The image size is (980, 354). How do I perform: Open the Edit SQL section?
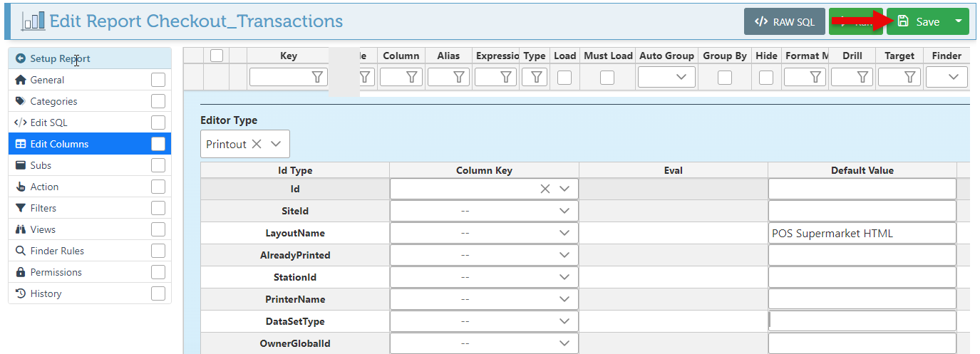tap(48, 123)
